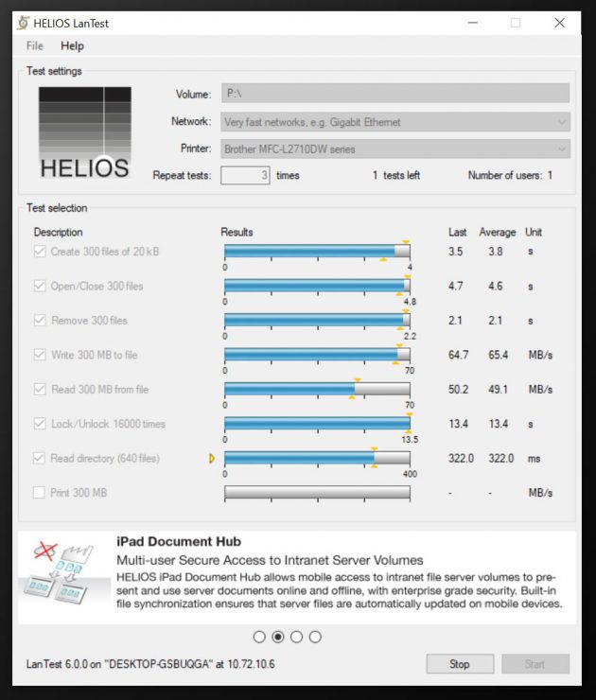596x700 pixels.
Task: Minimize the HELIOS LanTest window
Action: point(473,23)
